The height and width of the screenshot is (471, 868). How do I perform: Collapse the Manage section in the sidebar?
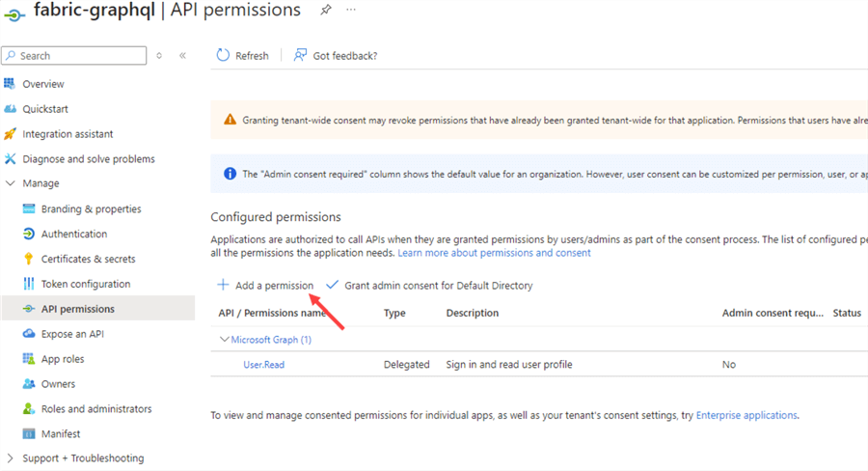(11, 183)
